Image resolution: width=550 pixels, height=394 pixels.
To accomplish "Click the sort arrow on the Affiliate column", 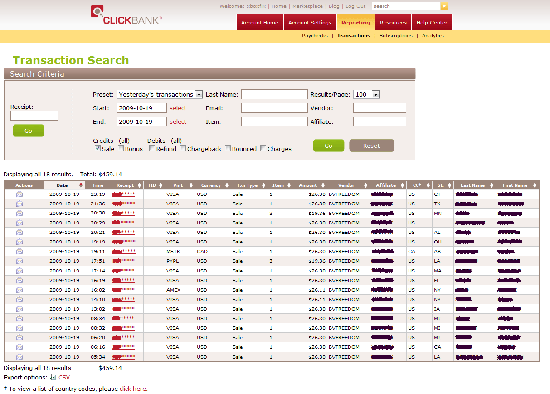I will pos(402,185).
